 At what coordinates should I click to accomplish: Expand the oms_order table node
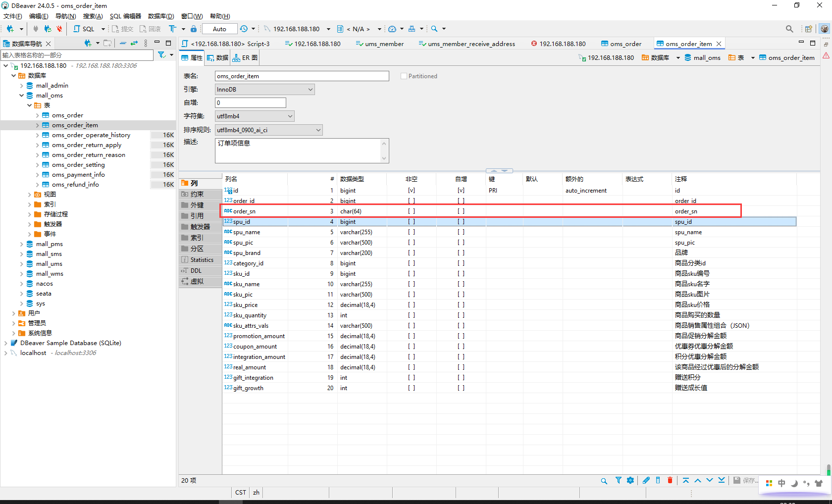point(37,115)
